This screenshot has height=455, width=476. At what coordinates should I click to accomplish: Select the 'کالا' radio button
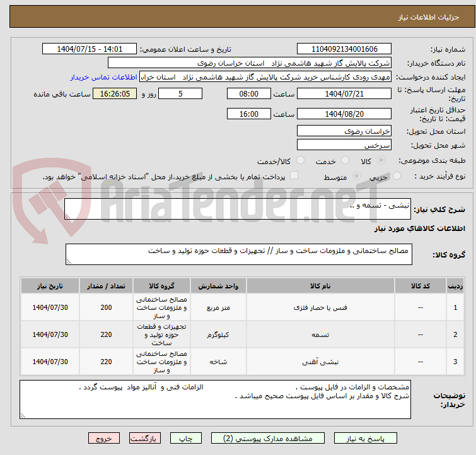(x=381, y=160)
